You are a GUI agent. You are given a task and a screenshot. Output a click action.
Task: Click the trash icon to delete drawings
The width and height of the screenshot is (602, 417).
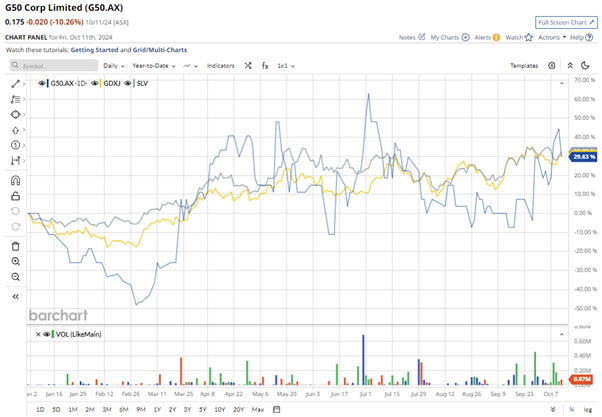[16, 246]
